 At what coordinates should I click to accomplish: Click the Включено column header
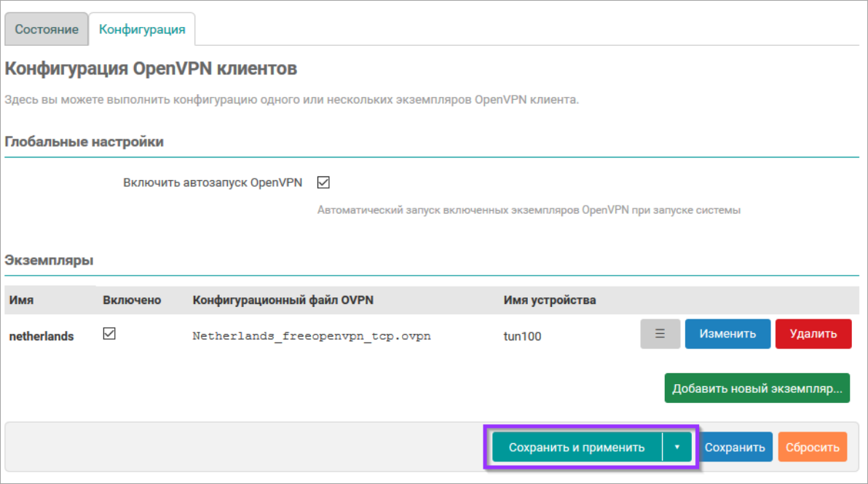coord(132,300)
